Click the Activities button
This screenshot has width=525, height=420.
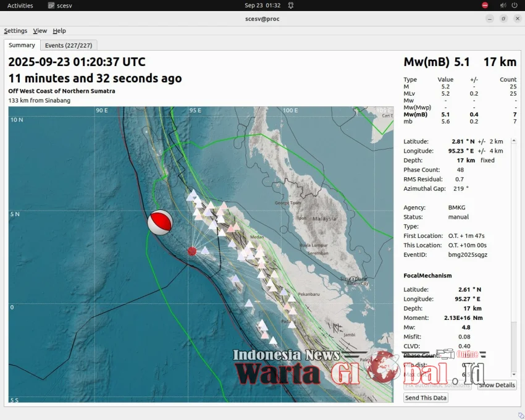pyautogui.click(x=20, y=6)
